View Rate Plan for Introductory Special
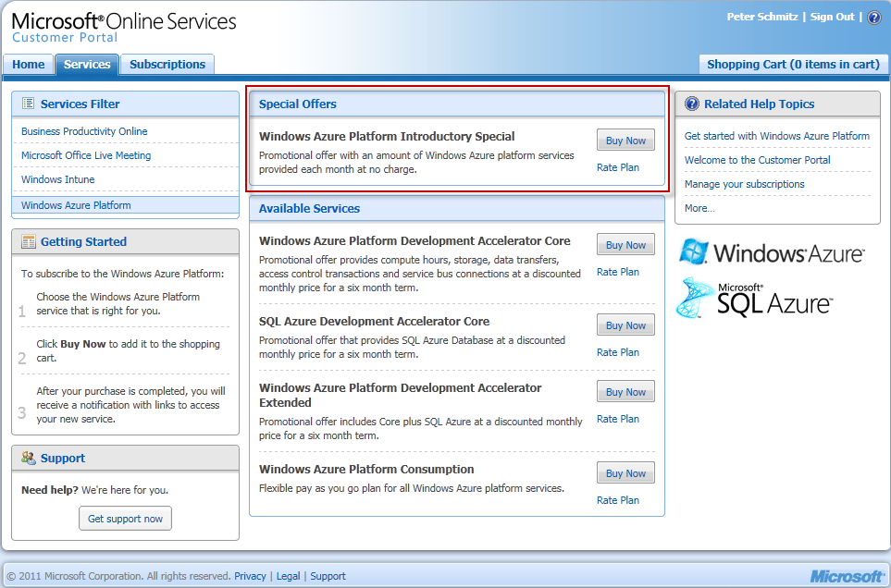 (618, 167)
